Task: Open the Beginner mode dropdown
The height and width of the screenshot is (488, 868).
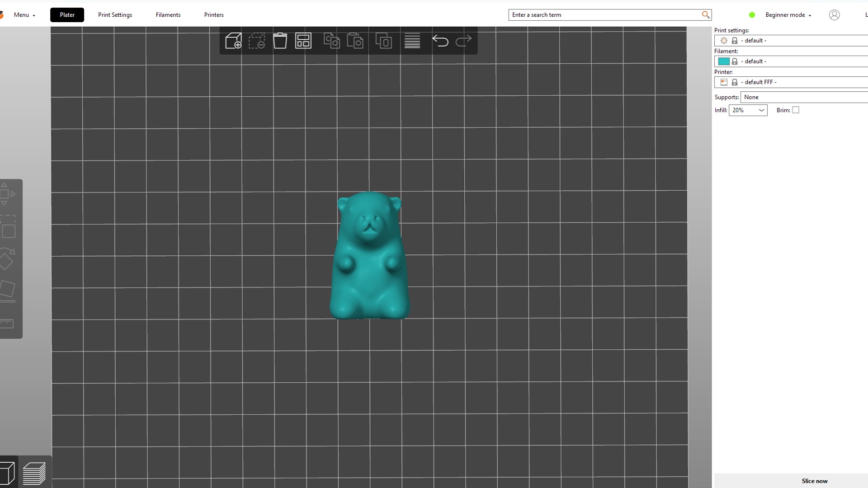Action: tap(788, 15)
